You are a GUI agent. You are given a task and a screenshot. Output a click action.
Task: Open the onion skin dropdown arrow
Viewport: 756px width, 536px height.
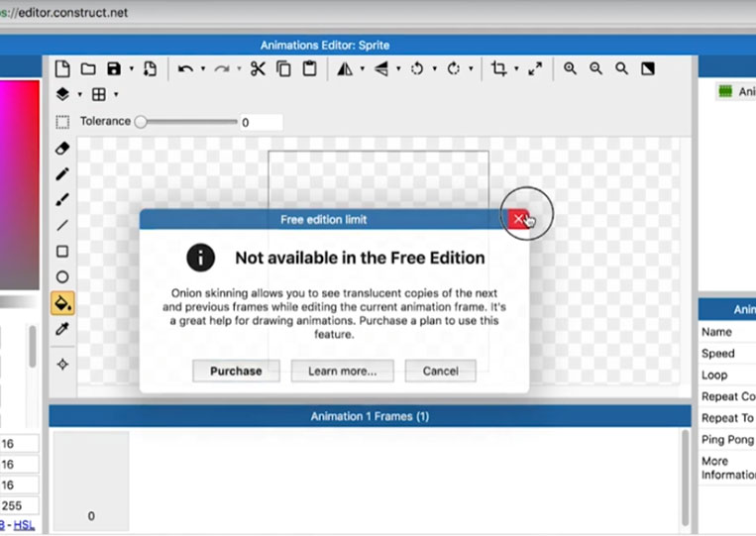click(80, 94)
